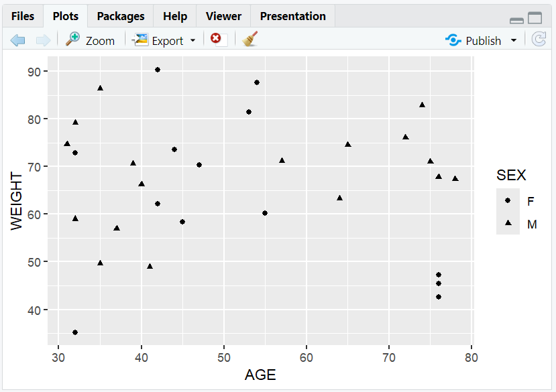Open the Publish dropdown arrow
Image resolution: width=556 pixels, height=392 pixels.
tap(514, 40)
